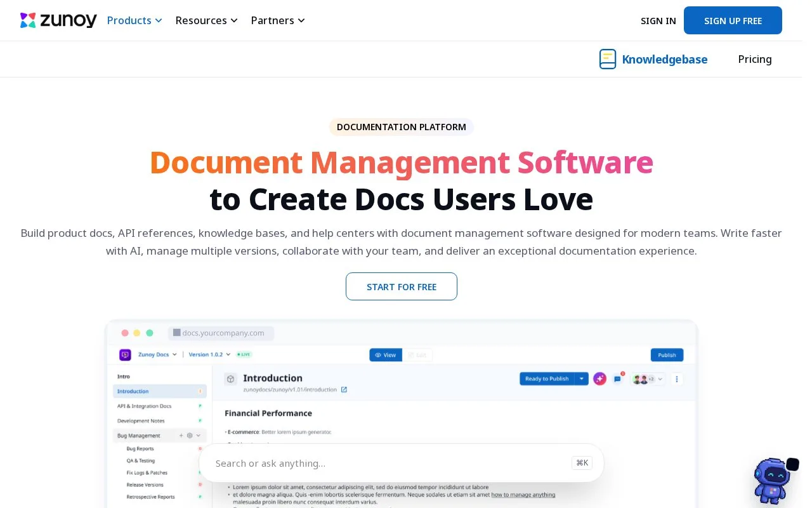This screenshot has width=812, height=508.
Task: Click the AI sparkle icon in mockup
Action: [599, 378]
